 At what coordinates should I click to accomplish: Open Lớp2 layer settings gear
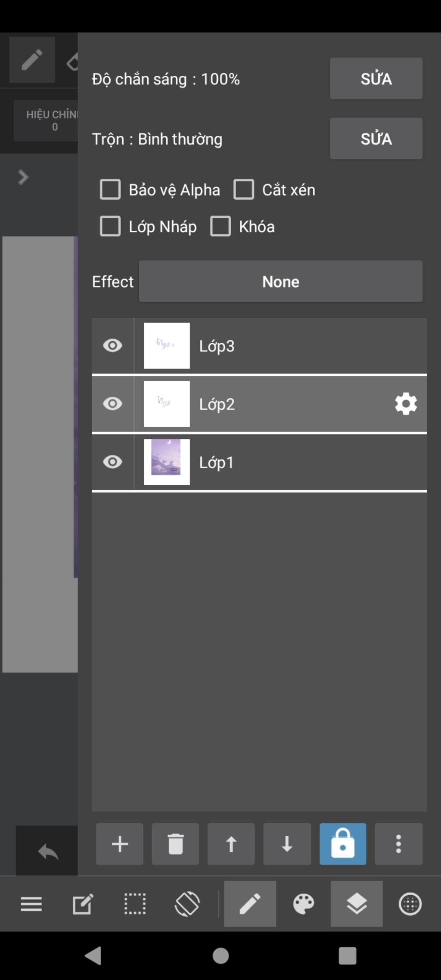point(406,404)
